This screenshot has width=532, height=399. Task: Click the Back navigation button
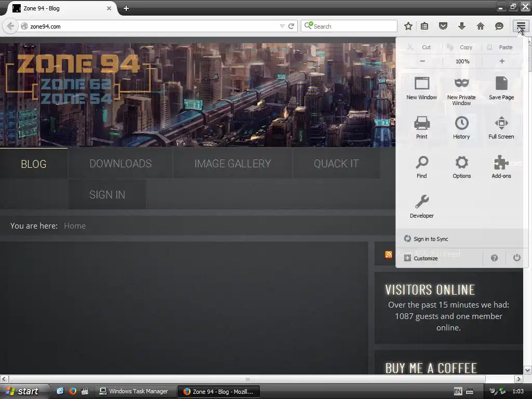coord(10,26)
